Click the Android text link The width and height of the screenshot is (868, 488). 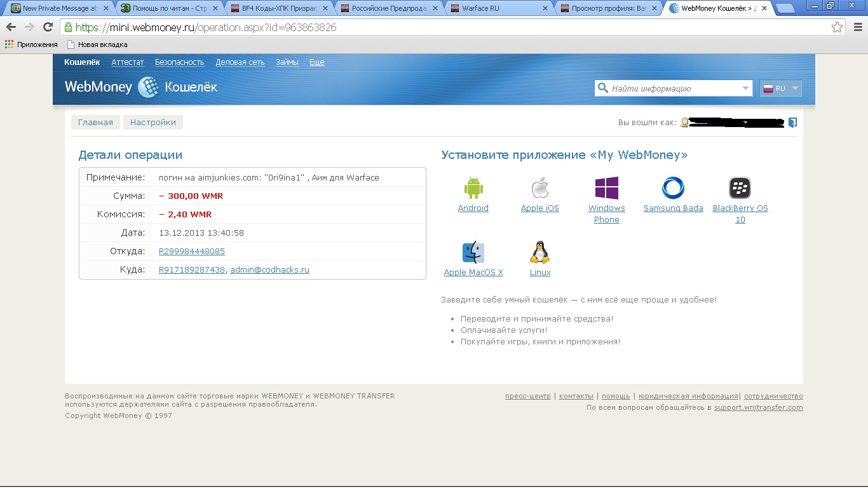[x=473, y=208]
